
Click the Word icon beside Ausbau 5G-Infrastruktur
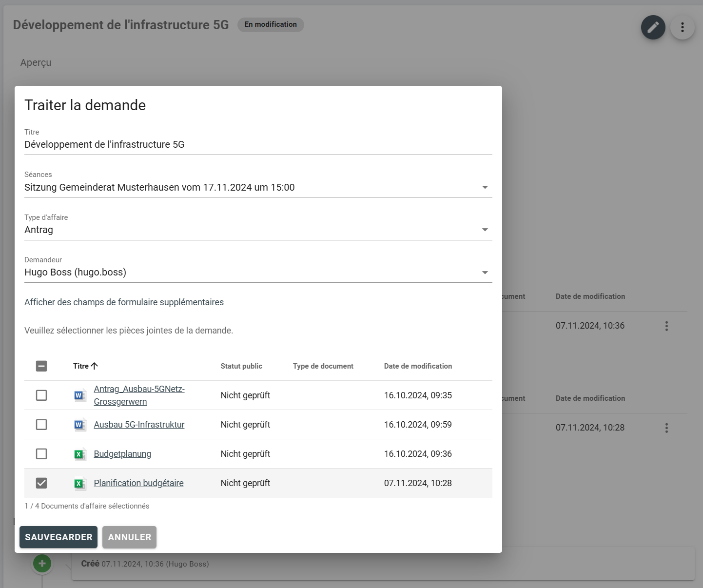click(79, 425)
